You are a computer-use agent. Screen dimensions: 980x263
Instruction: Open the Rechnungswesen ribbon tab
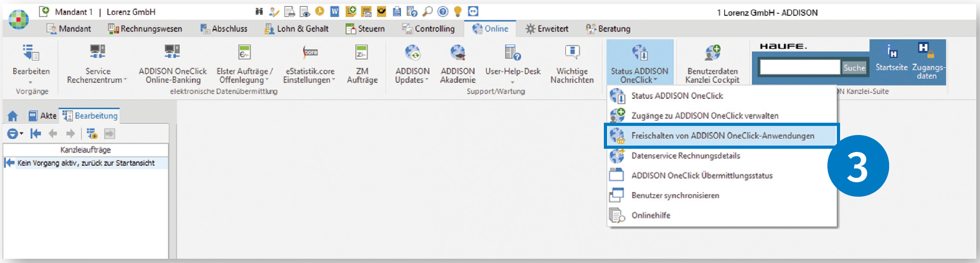click(x=145, y=29)
